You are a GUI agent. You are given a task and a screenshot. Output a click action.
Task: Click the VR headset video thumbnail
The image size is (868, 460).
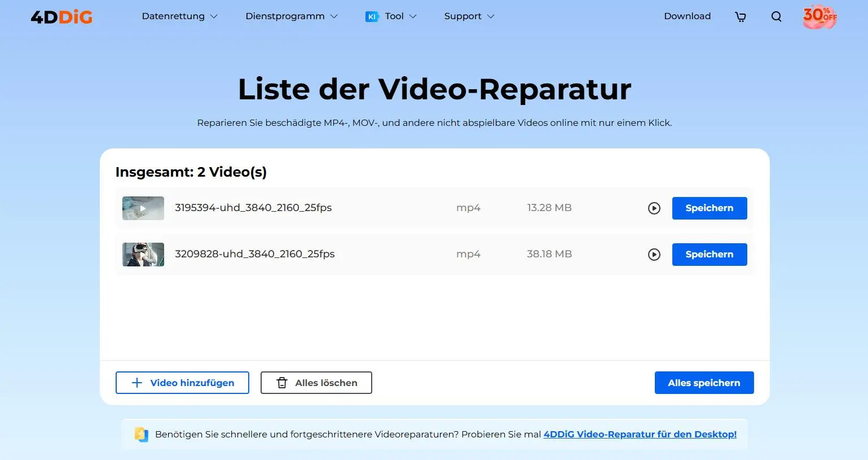point(143,255)
